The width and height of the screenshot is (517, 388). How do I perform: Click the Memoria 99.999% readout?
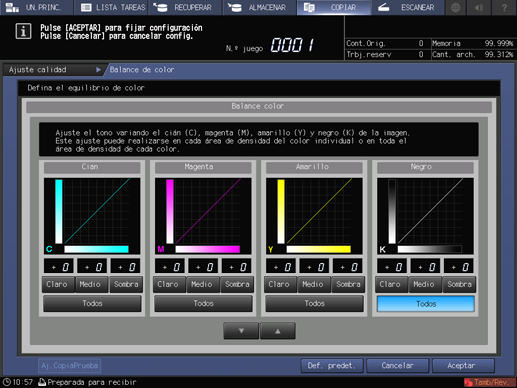[x=473, y=43]
